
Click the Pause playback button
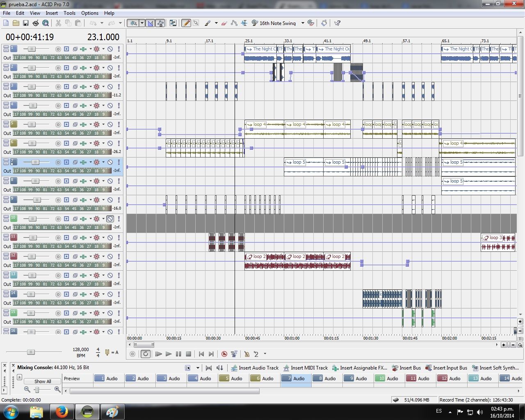[178, 354]
